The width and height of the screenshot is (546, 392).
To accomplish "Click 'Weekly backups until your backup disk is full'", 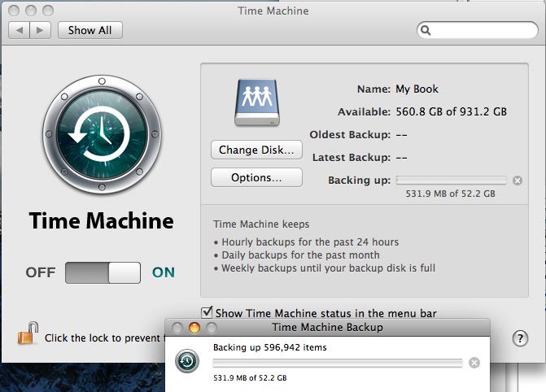I will (x=329, y=268).
